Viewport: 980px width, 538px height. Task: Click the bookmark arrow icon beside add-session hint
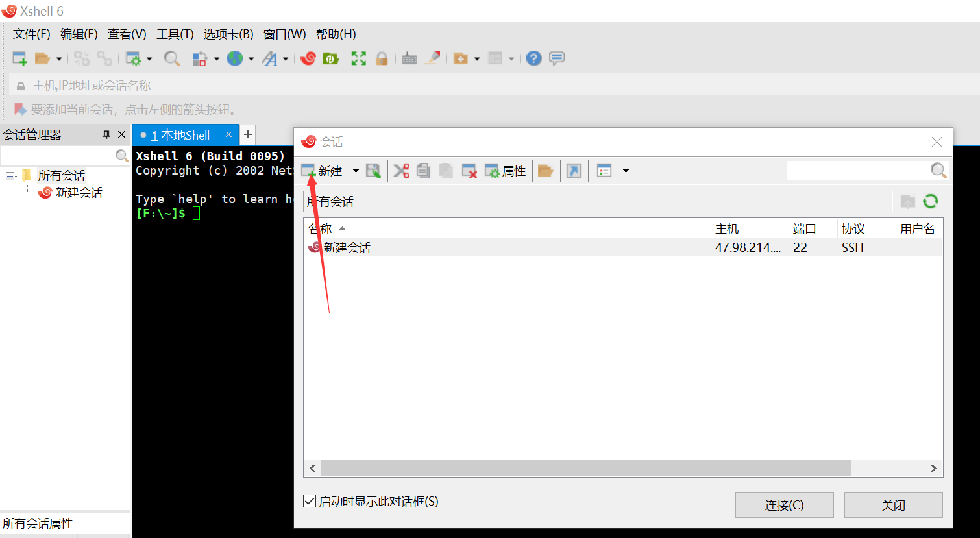tap(20, 109)
